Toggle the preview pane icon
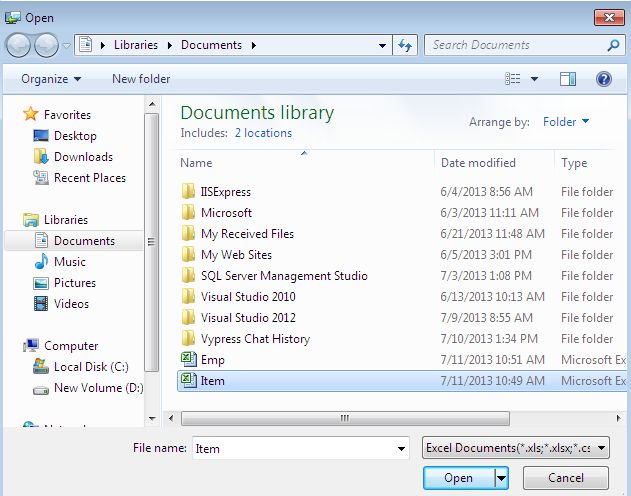 pos(568,79)
